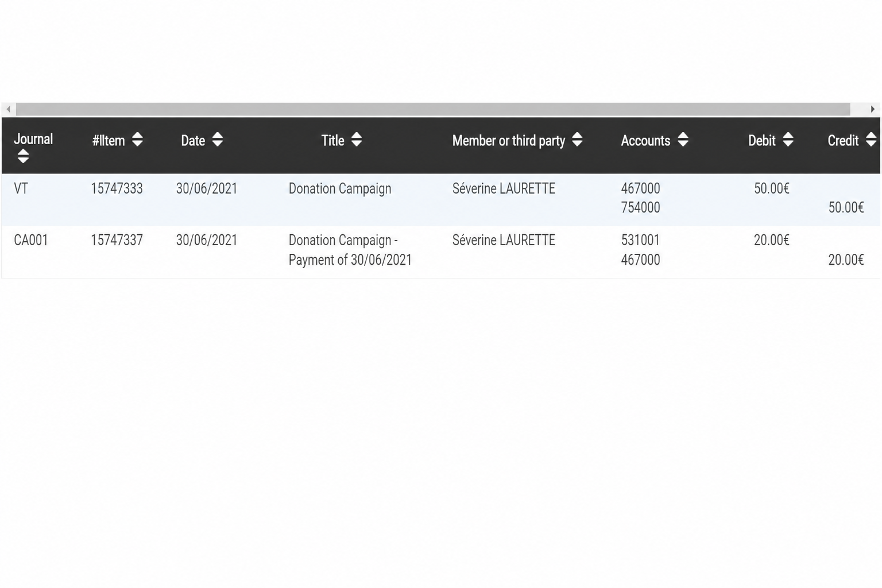Sort entries using Date arrows icon
882x588 pixels.
pyautogui.click(x=217, y=140)
